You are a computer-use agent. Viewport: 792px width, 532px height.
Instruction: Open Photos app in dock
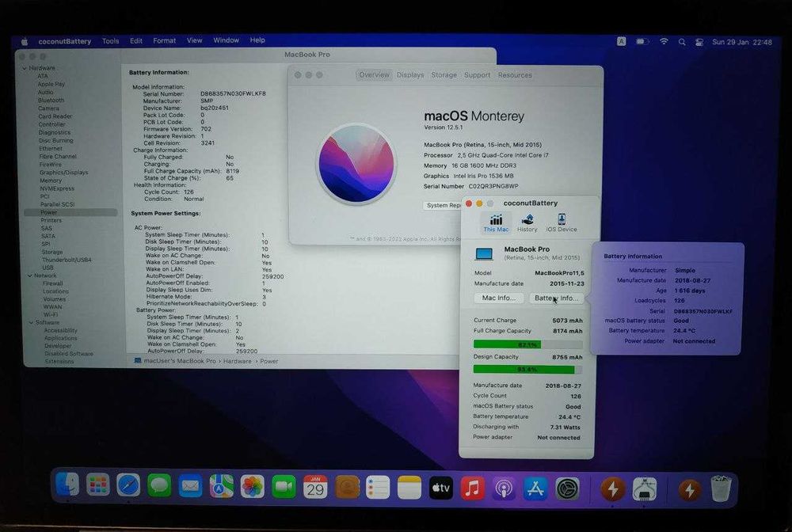pos(253,487)
